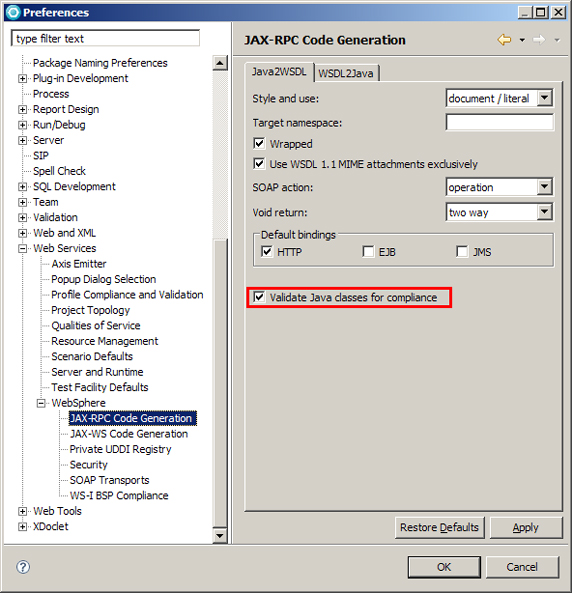Open Private UDDI Registry preferences
The image size is (572, 593).
120,449
